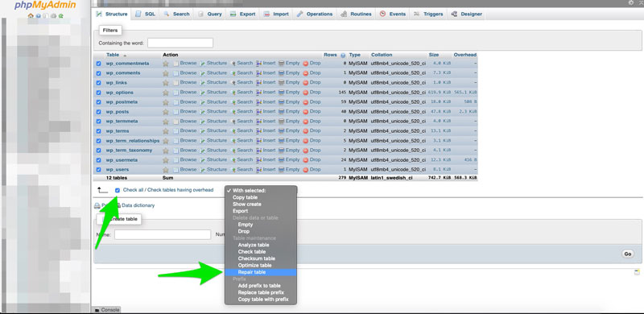The width and height of the screenshot is (644, 314).
Task: Focus the 'Containing the word' filter field
Action: (x=180, y=43)
